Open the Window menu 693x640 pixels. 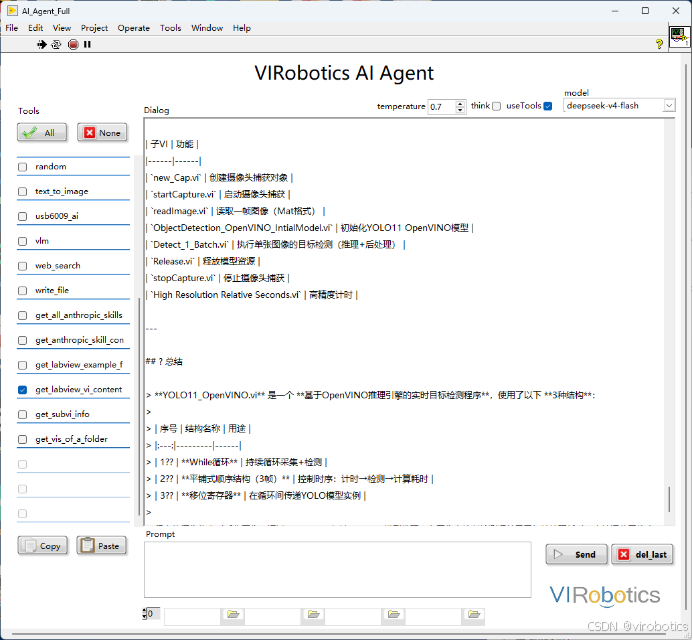(x=207, y=28)
